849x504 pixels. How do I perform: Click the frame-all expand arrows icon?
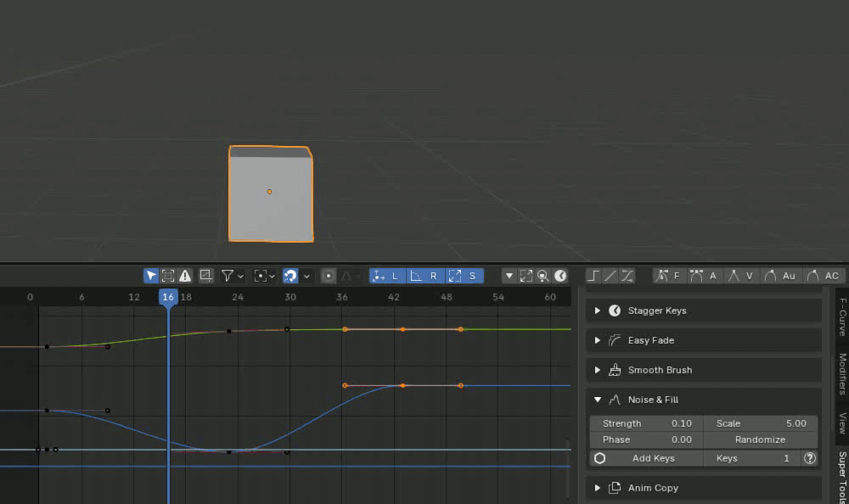click(526, 276)
